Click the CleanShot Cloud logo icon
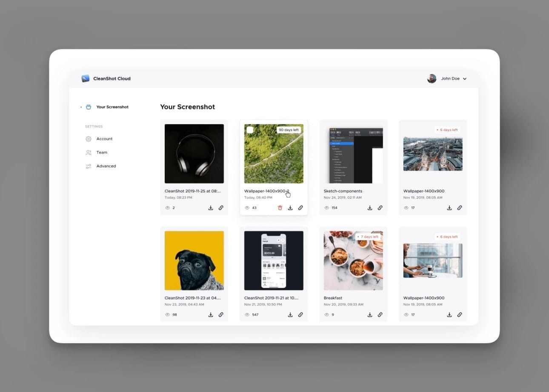This screenshot has height=392, width=549. (86, 78)
